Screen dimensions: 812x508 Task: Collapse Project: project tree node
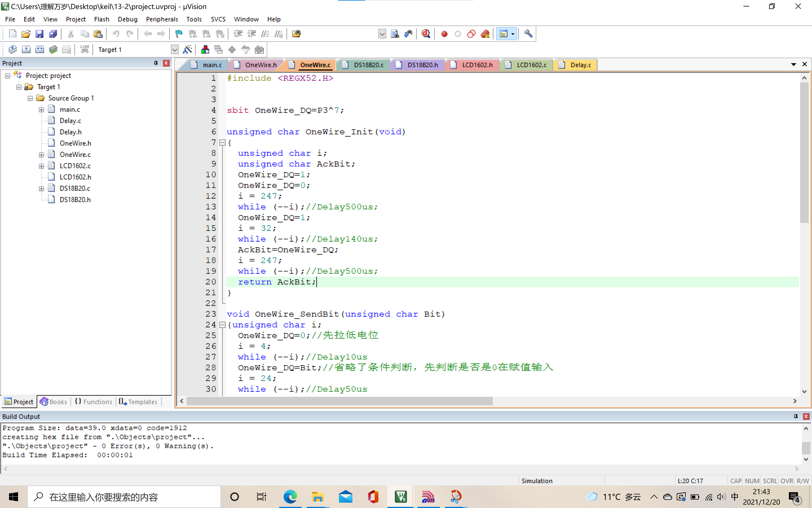pos(7,76)
